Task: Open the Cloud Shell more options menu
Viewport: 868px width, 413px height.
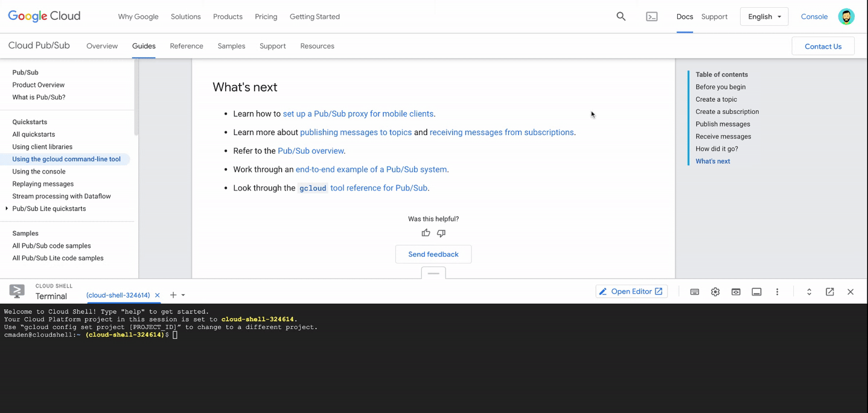Action: coord(777,292)
